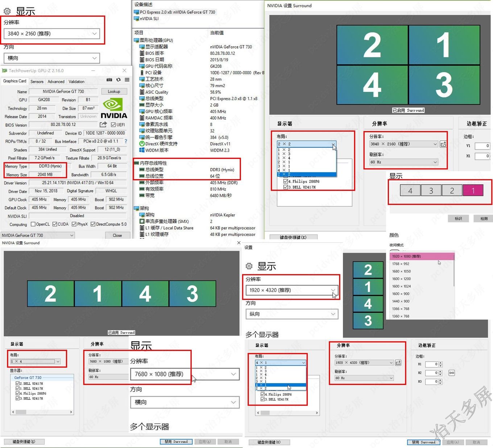Toggle the UEFI checkbox in GPU-Z
493x448 pixels.
point(113,125)
